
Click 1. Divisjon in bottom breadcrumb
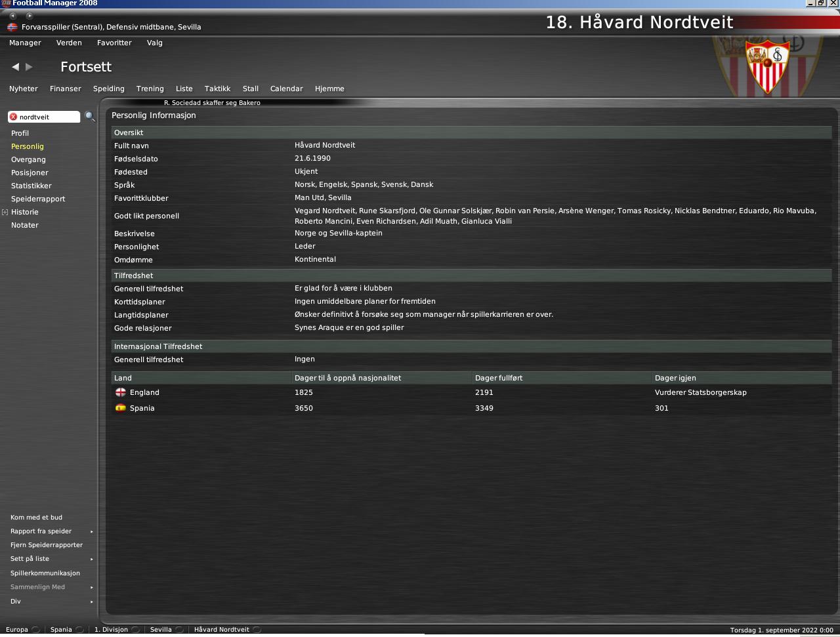111,630
